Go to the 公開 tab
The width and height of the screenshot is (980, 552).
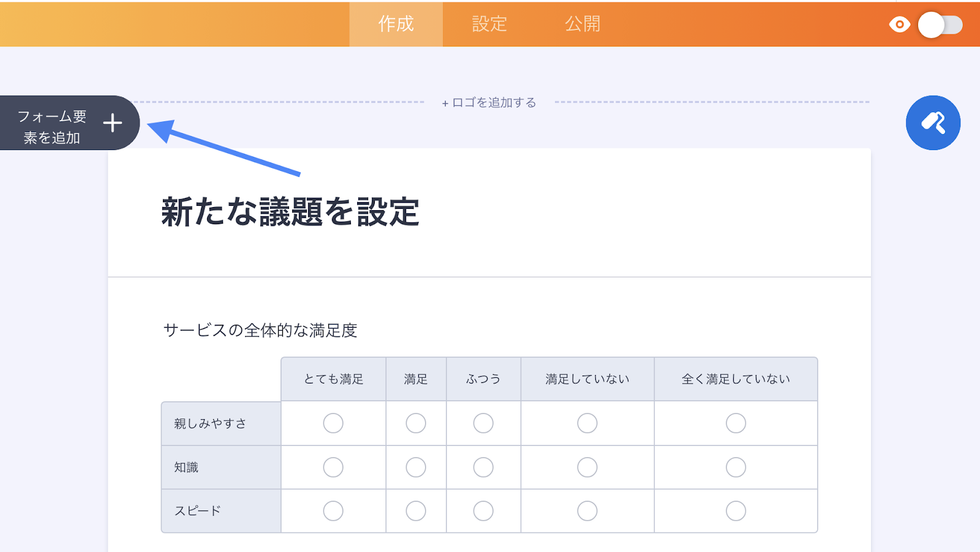[582, 24]
